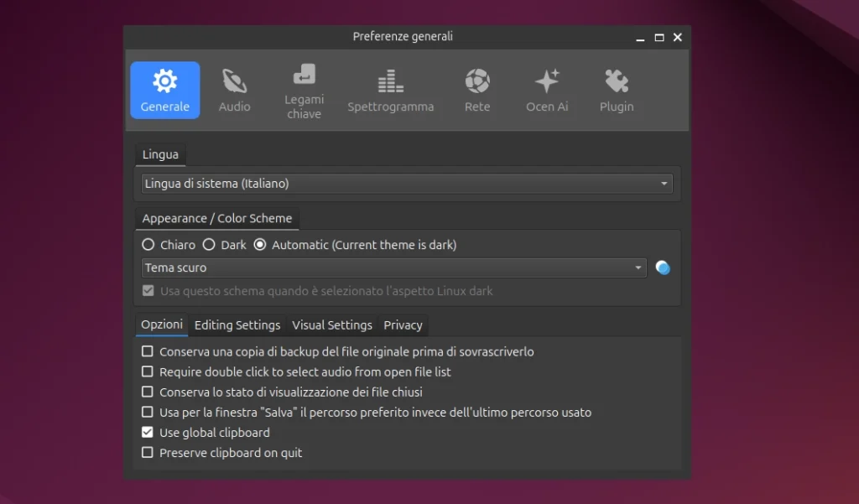
Task: Go to the Privacy tab
Action: pyautogui.click(x=403, y=325)
